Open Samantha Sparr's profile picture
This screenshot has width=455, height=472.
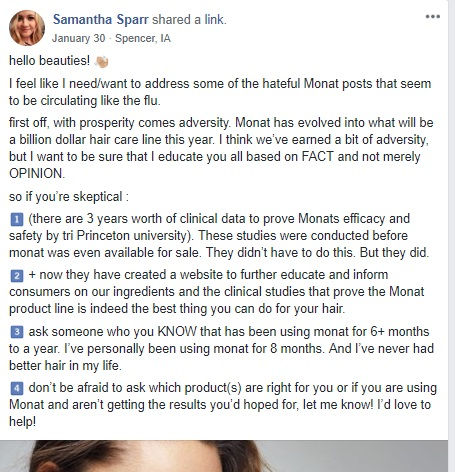click(27, 28)
